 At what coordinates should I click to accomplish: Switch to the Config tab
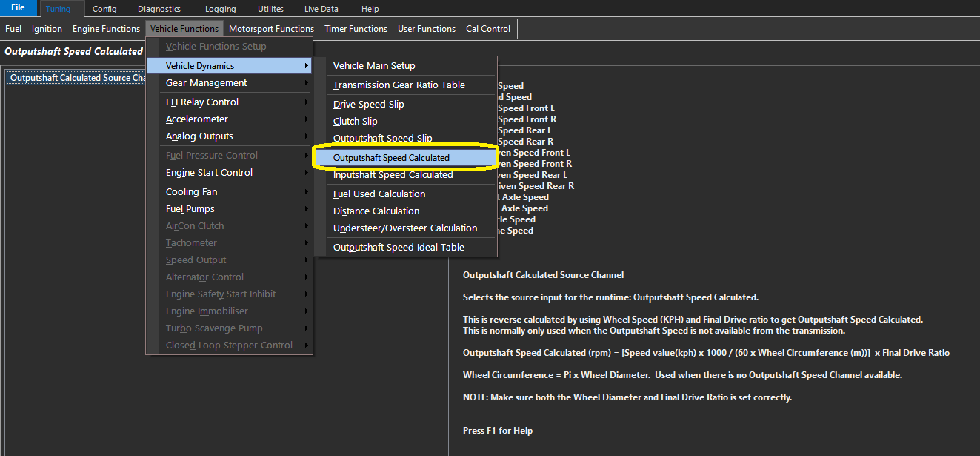click(104, 9)
